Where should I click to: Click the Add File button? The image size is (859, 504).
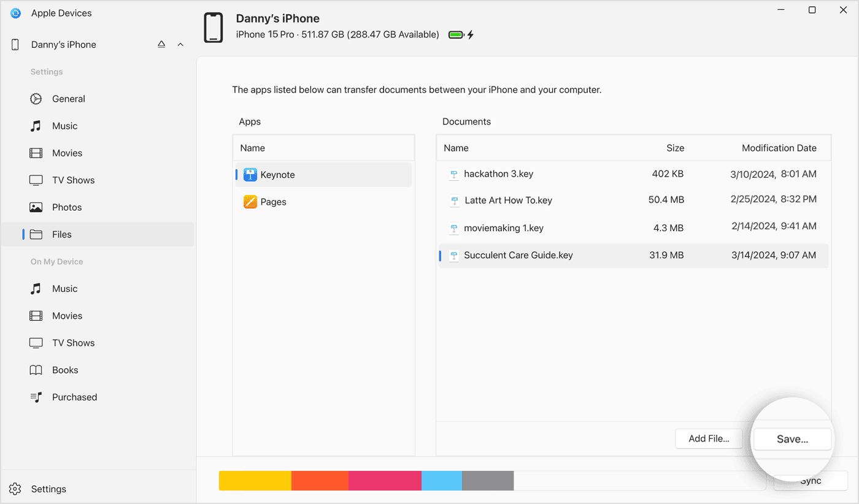709,438
